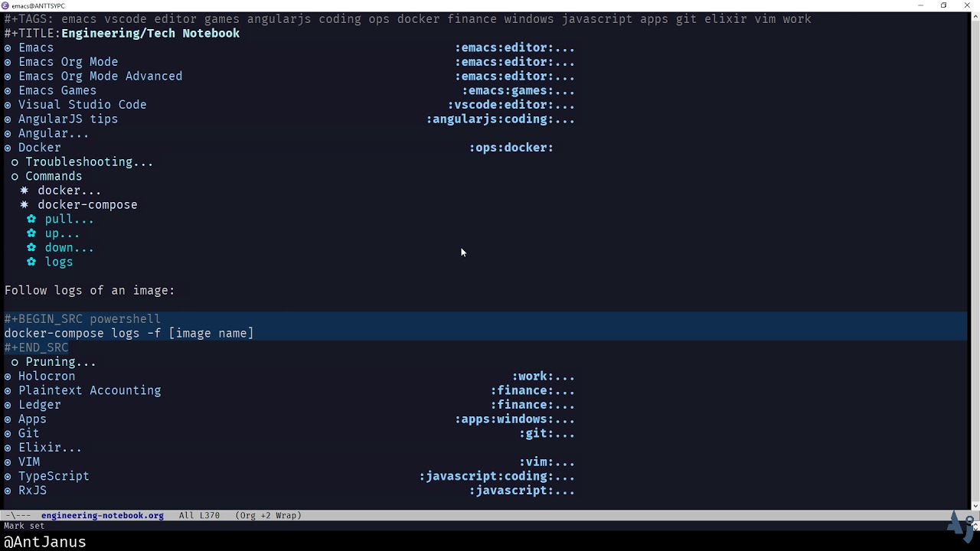Select the AngularJS tips heading

coord(68,119)
